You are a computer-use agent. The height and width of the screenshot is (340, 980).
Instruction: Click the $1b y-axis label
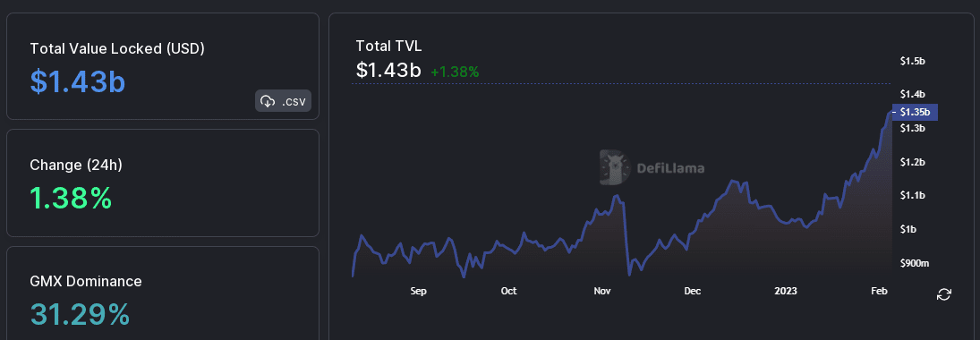pos(908,230)
